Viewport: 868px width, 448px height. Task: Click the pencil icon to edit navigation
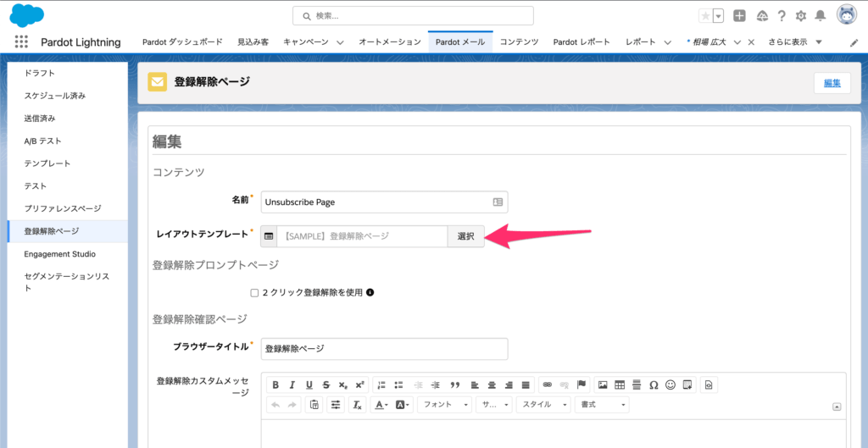854,42
